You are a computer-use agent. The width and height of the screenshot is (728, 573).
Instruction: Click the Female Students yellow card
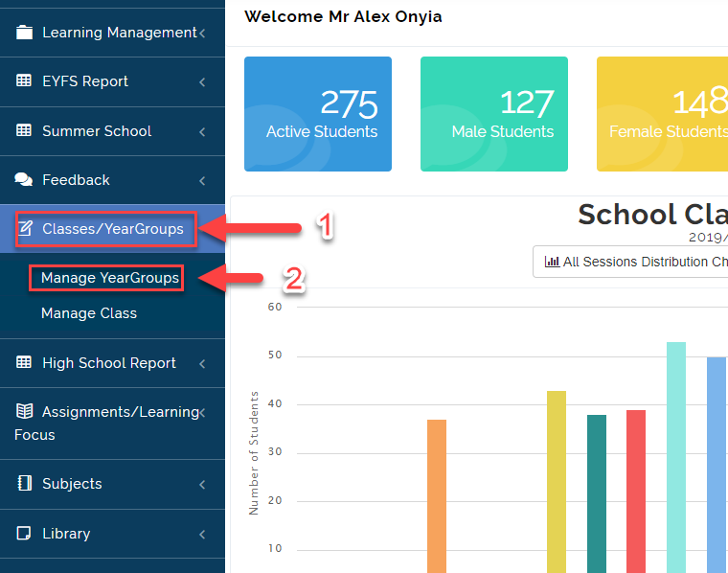(662, 114)
